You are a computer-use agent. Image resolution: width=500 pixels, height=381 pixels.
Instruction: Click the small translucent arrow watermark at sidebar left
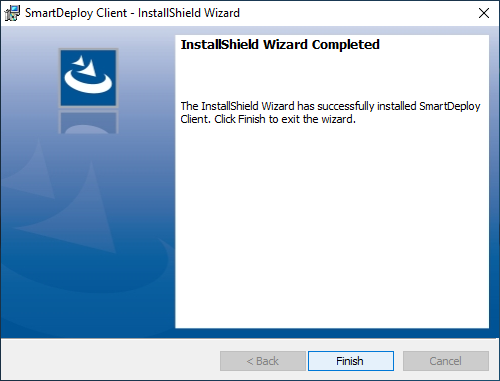(x=30, y=172)
